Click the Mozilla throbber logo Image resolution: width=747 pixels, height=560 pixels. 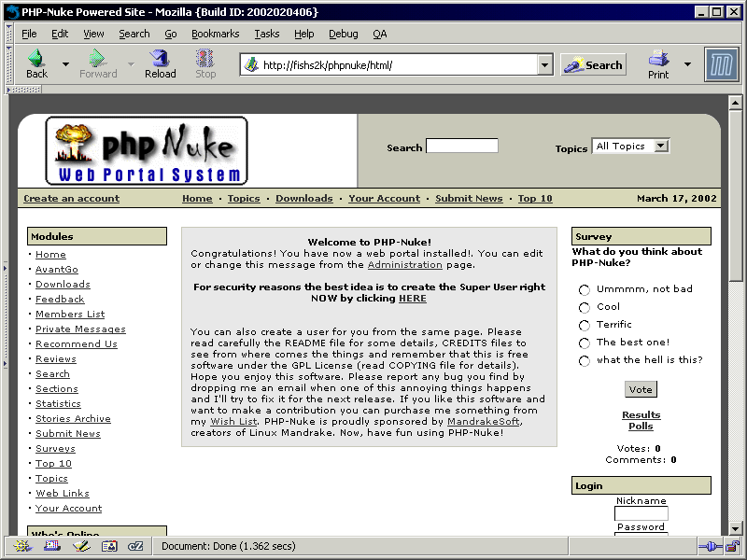coord(721,64)
